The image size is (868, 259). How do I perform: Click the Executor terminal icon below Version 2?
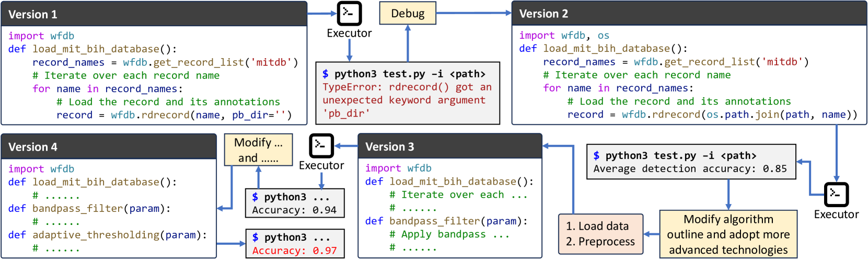click(x=836, y=195)
